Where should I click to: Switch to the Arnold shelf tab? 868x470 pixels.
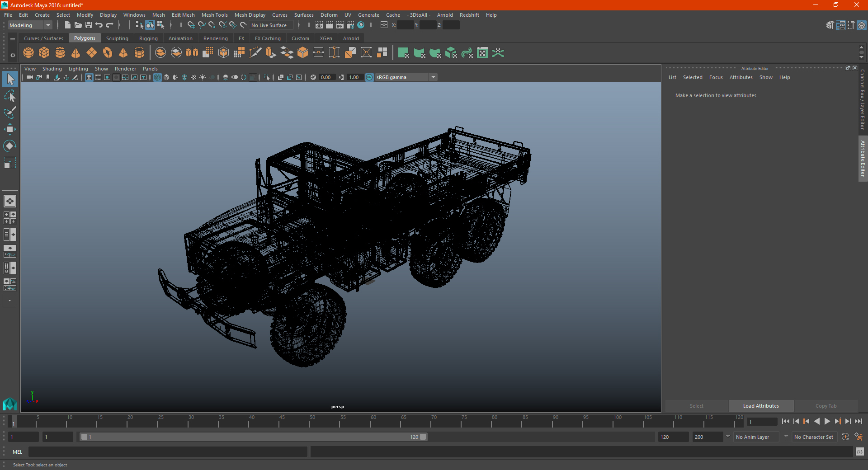351,38
